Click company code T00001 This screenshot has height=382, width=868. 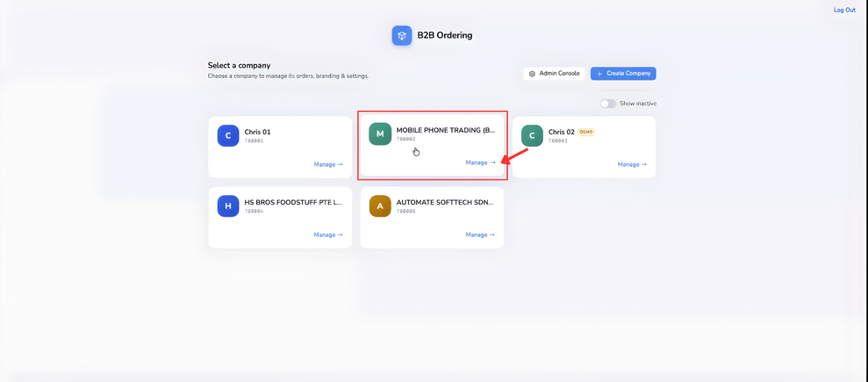click(x=254, y=141)
